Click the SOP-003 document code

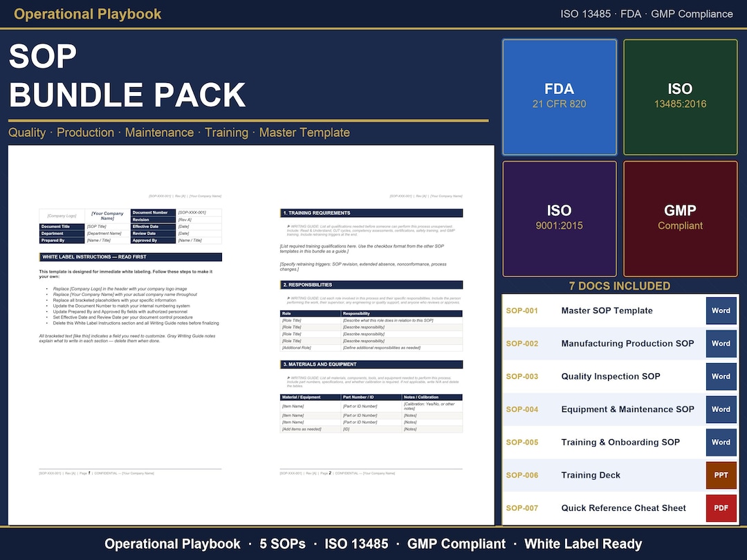coord(522,376)
